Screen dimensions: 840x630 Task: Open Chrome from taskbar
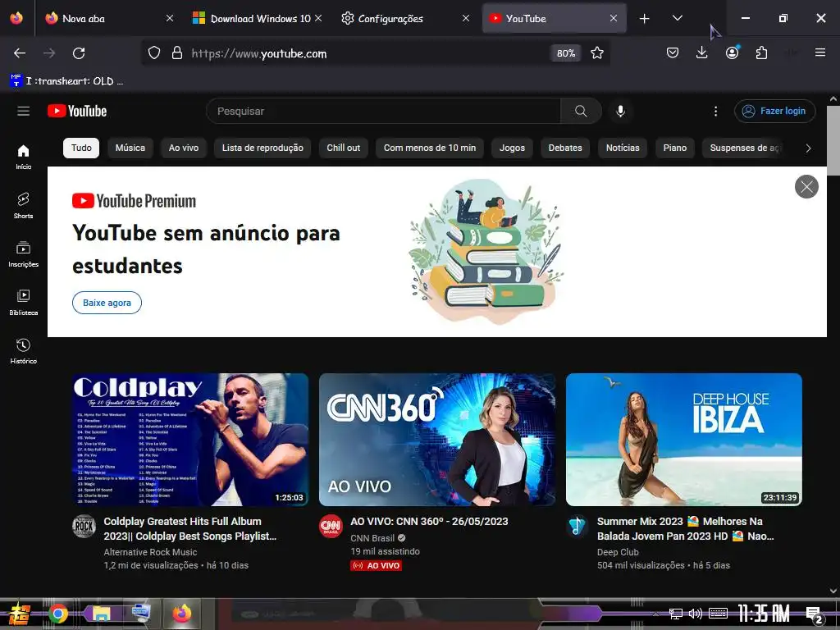tap(58, 614)
